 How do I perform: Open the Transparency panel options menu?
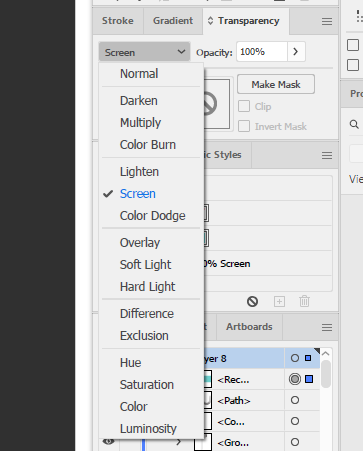point(327,22)
